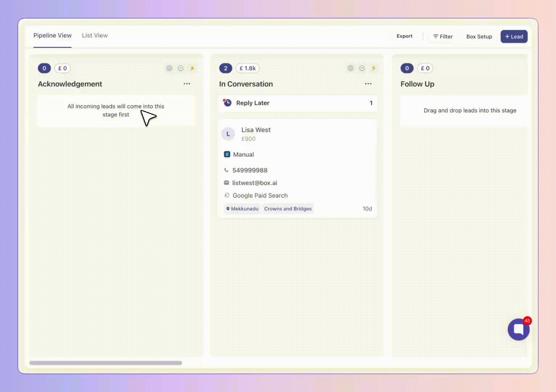The image size is (556, 392).
Task: Click the L avatar of Lisa West
Action: pyautogui.click(x=228, y=134)
